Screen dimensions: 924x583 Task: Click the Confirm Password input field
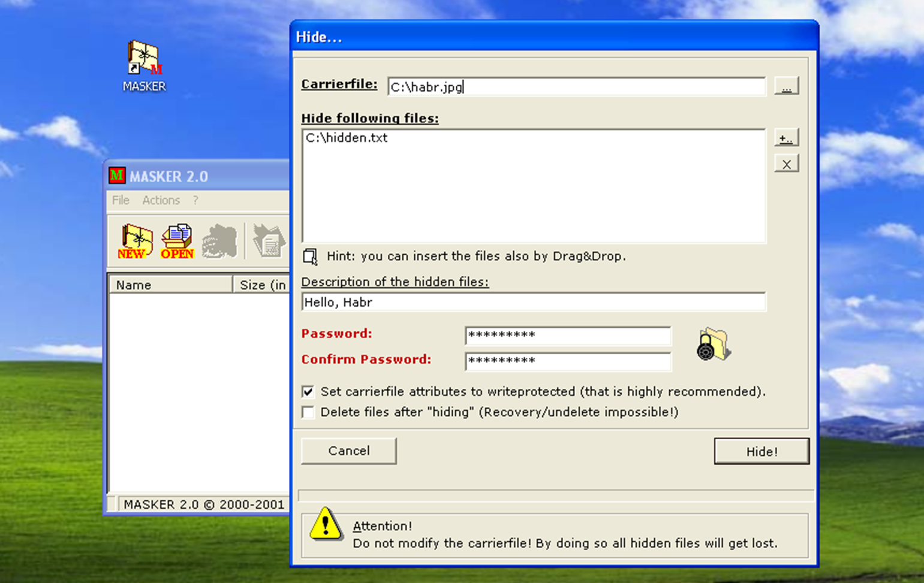(568, 361)
